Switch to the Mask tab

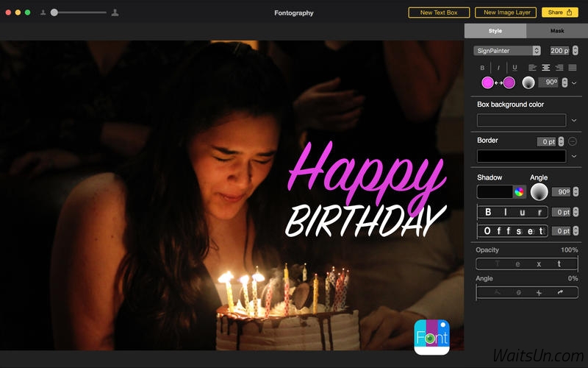coord(557,31)
